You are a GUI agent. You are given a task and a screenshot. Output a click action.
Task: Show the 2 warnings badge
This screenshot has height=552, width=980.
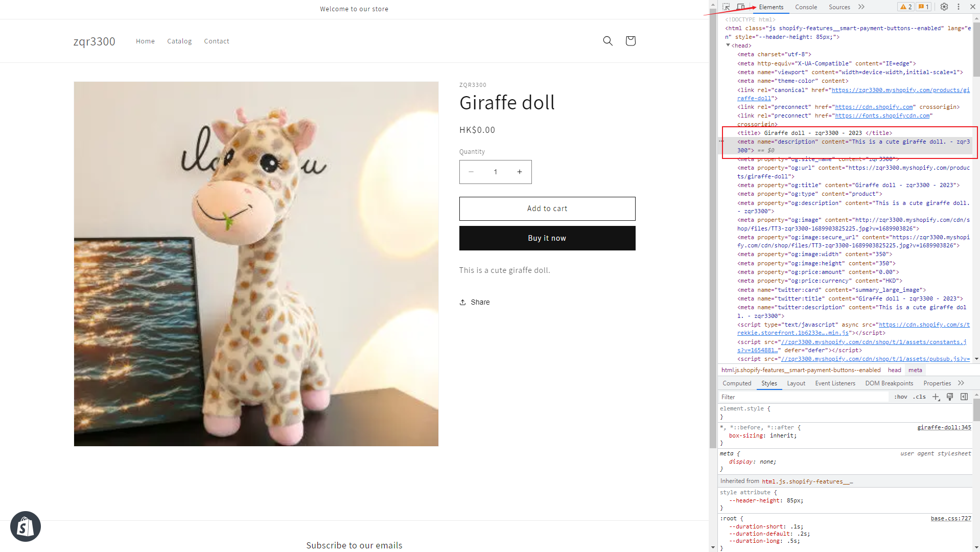[x=906, y=7]
